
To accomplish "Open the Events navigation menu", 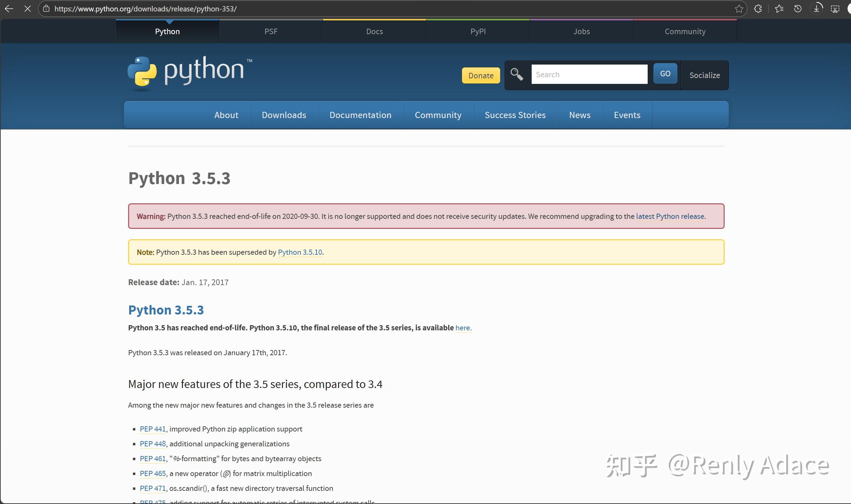I will pyautogui.click(x=627, y=115).
